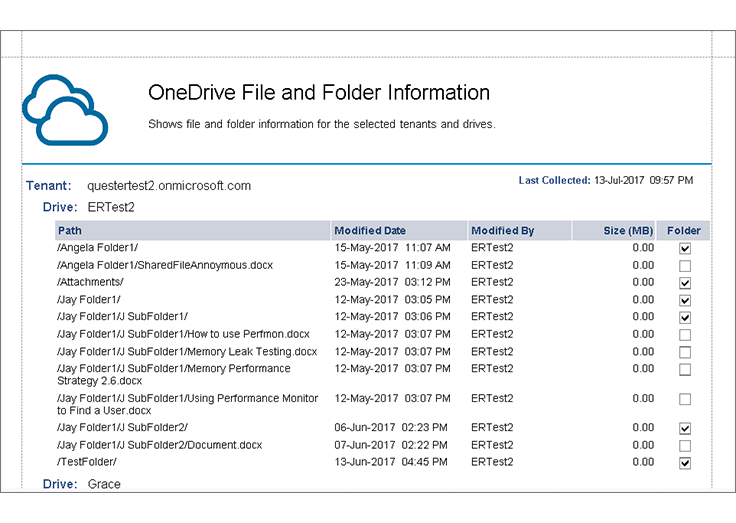Screen dimensions: 736x523
Task: Click the path /Jay Folder1/J SubFolder1/
Action: pos(123,316)
